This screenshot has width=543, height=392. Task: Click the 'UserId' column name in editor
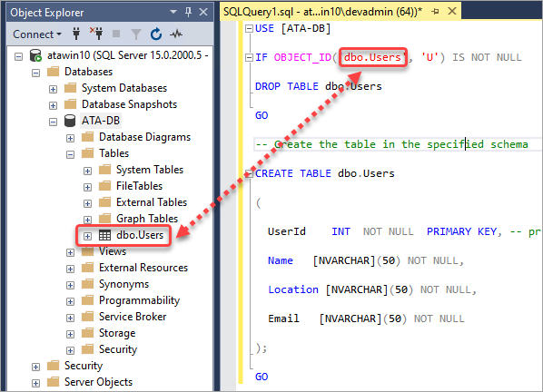click(x=287, y=231)
